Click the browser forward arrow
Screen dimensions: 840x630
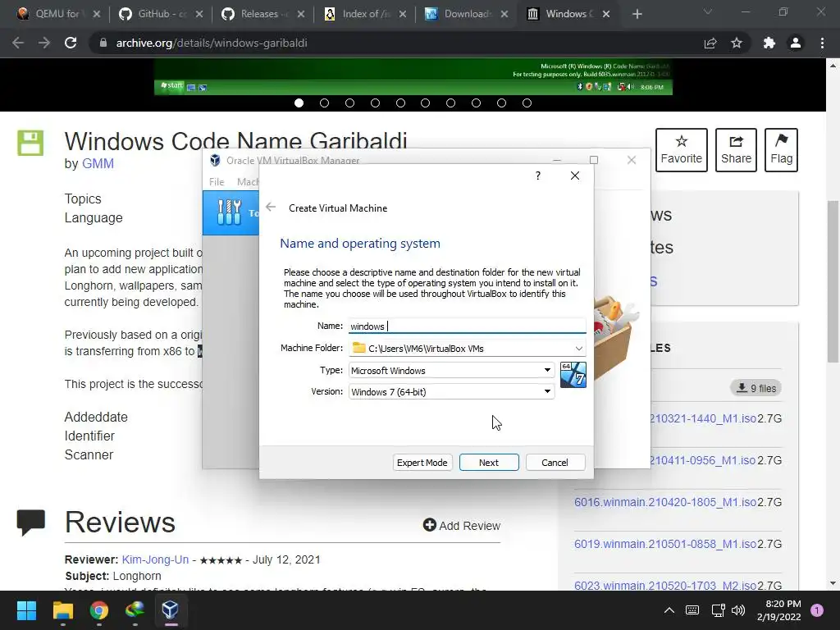pyautogui.click(x=44, y=43)
